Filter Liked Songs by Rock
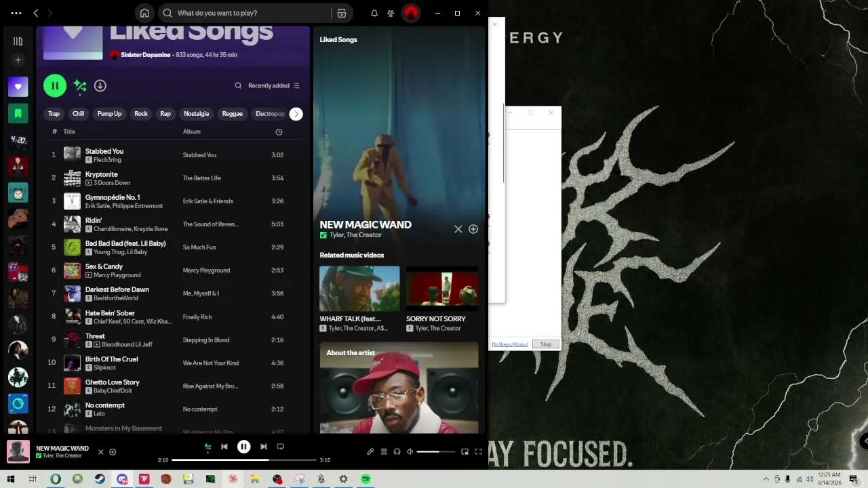Viewport: 868px width, 488px height. point(141,114)
